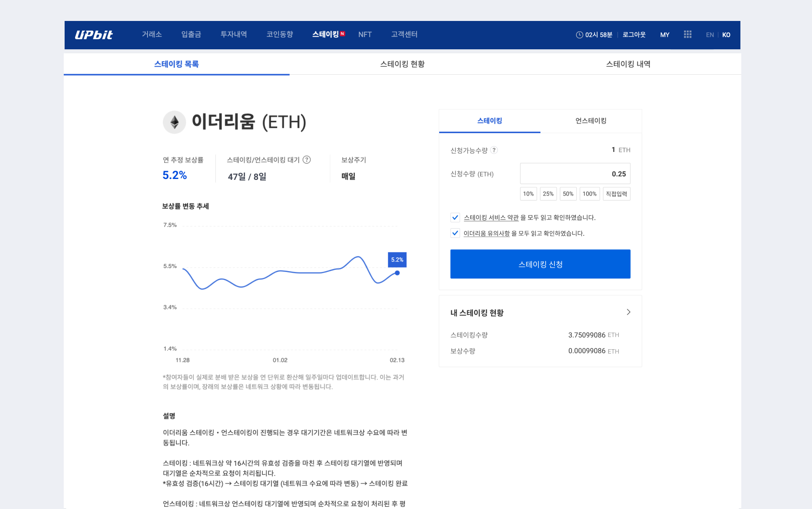Click the 47일 / 8일 waiting period value
This screenshot has height=509, width=812.
click(247, 177)
